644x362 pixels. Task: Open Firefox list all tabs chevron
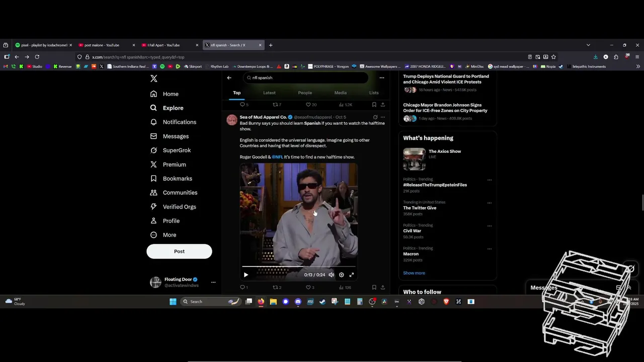588,45
